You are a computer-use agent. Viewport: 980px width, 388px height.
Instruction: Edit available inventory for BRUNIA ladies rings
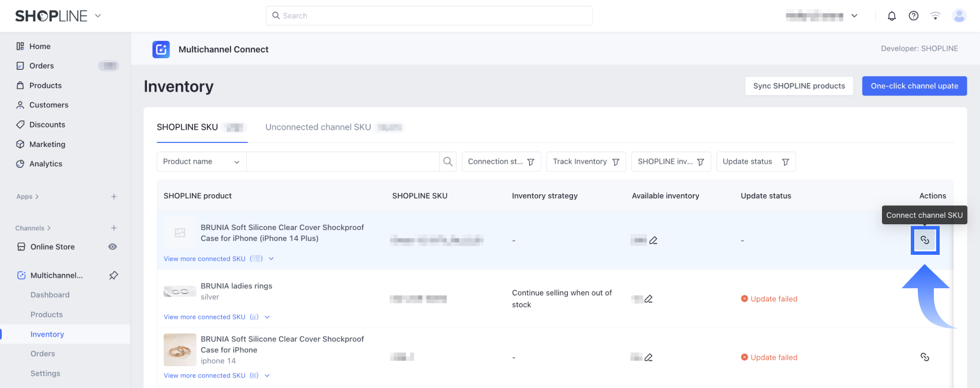click(649, 299)
